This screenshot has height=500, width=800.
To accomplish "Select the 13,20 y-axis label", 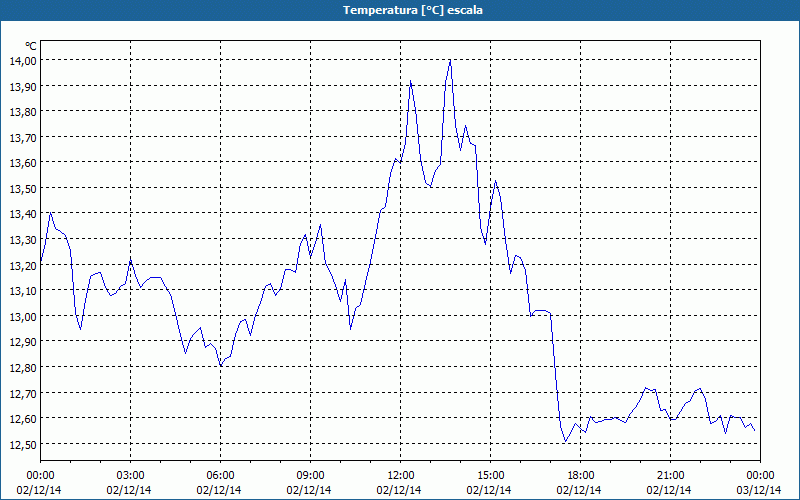I will 23,265.
